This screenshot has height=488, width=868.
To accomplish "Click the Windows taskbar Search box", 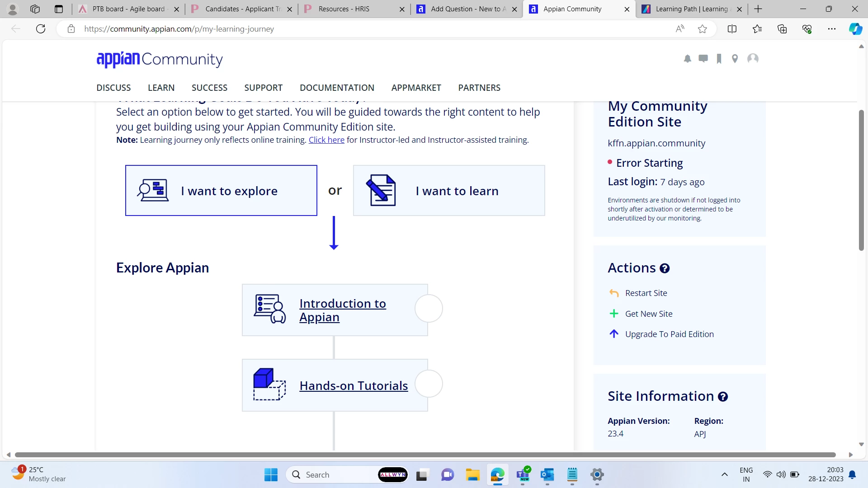I will click(x=347, y=475).
